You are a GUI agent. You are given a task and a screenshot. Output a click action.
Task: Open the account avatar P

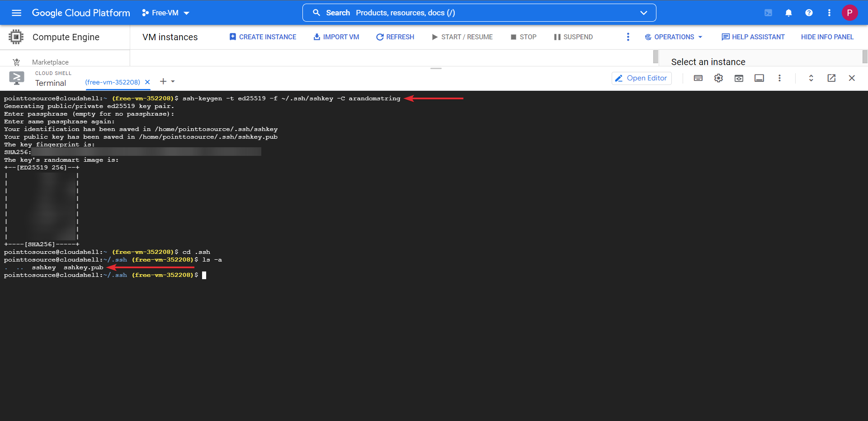coord(849,13)
